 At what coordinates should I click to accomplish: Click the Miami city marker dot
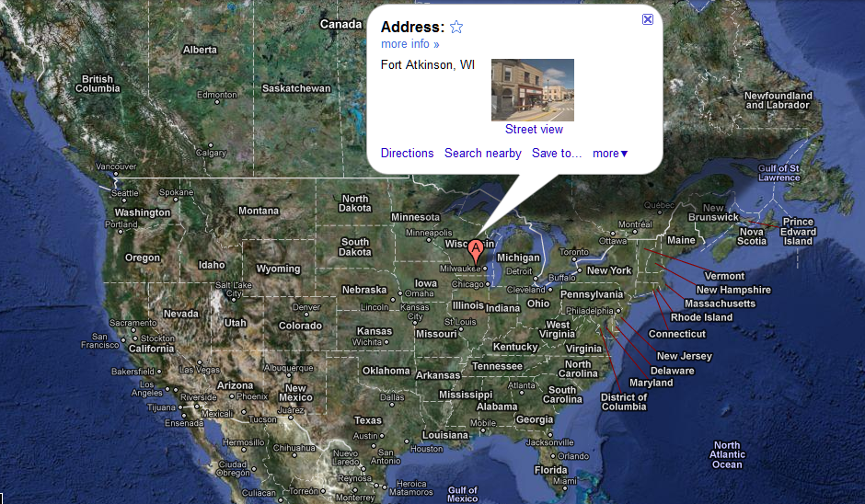(x=563, y=488)
